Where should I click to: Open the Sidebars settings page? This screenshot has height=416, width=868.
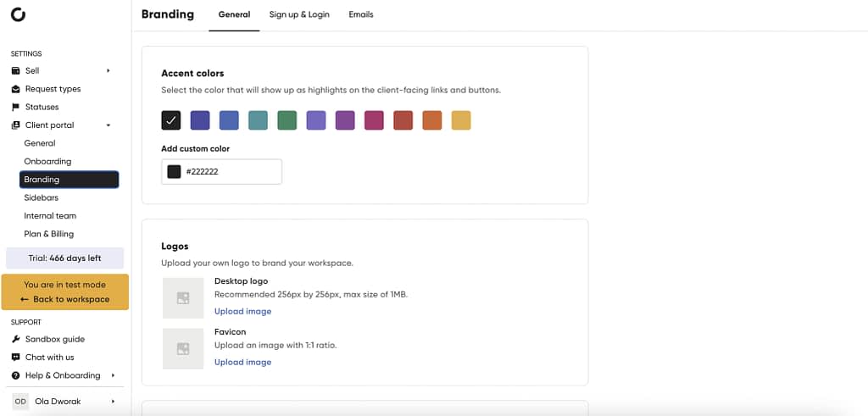pyautogui.click(x=41, y=197)
